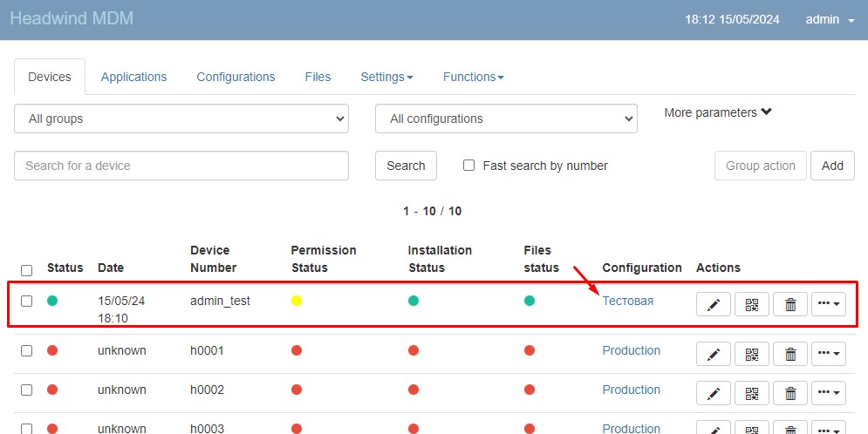Select the admin_test row checkbox
The image size is (868, 434).
[26, 302]
